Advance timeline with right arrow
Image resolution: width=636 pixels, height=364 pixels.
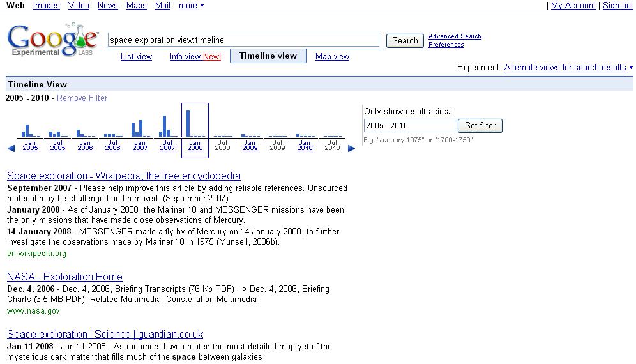point(352,149)
